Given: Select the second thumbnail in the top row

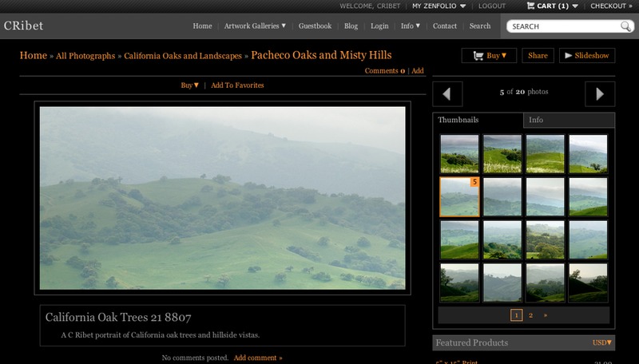Looking at the screenshot, I should 502,154.
